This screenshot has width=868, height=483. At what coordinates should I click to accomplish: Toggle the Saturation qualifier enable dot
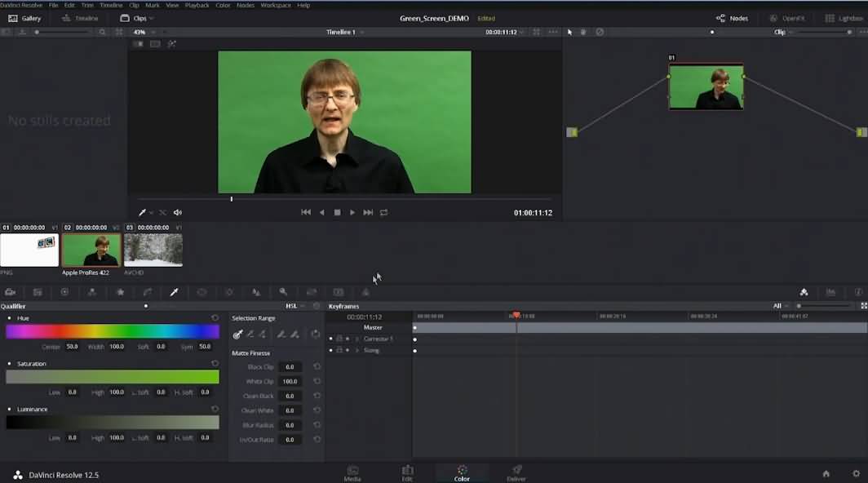point(10,363)
